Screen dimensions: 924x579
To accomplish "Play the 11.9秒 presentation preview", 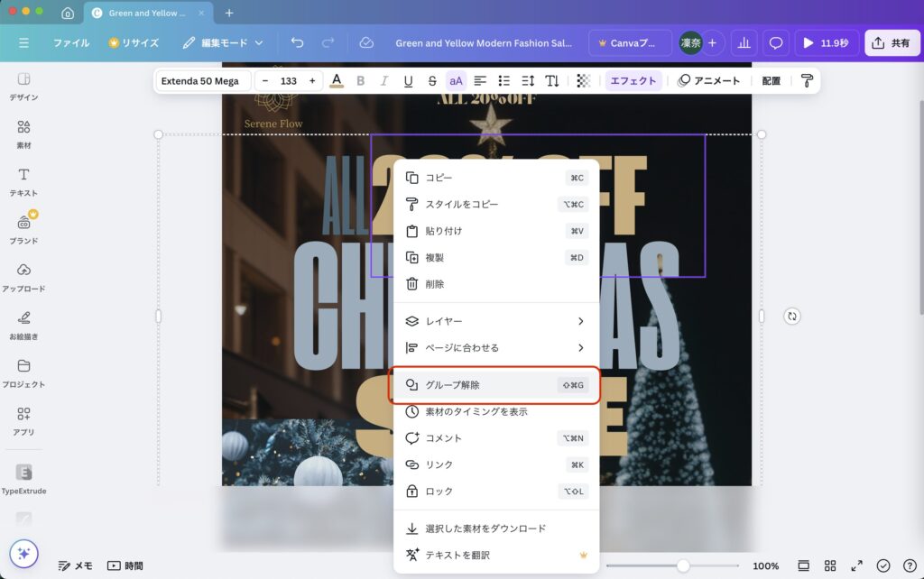I will (x=825, y=43).
